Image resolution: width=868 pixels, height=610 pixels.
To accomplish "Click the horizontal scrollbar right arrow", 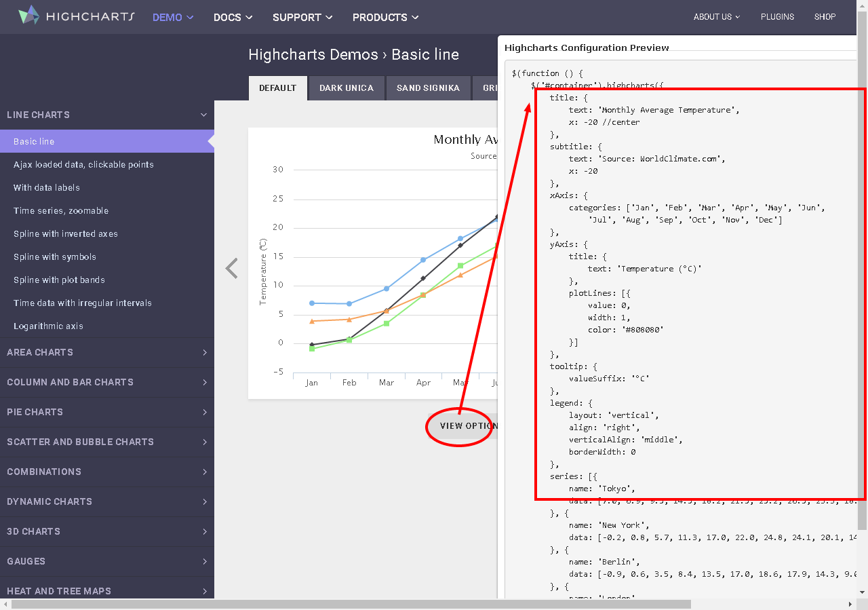I will click(851, 604).
